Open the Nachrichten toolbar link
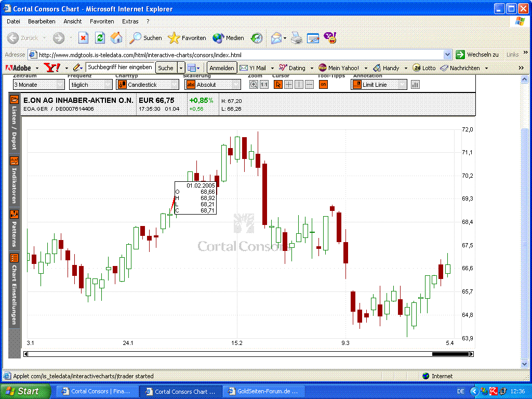Image resolution: width=532 pixels, height=399 pixels. tap(460, 68)
